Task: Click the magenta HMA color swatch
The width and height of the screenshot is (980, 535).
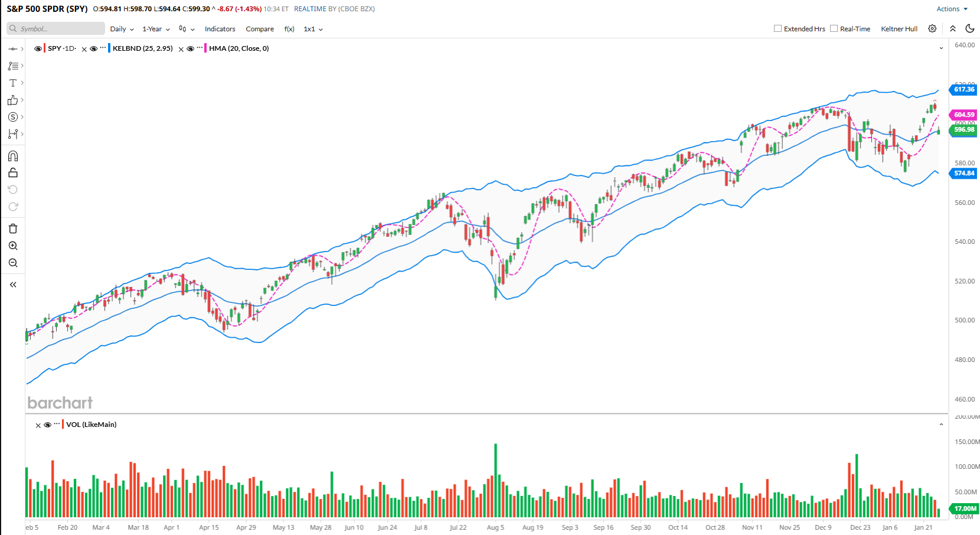Action: [x=205, y=48]
